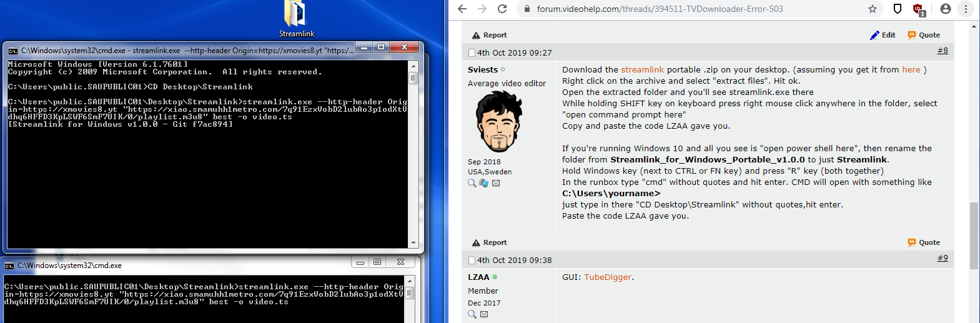Screen dimensions: 980x323
Task: Open the black shield extension icon
Action: 898,9
